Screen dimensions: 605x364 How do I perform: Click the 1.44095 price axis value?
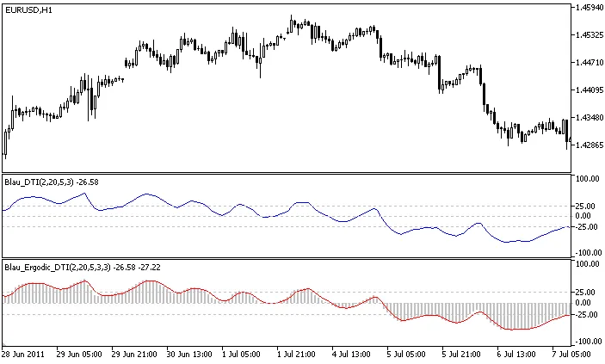(x=588, y=90)
